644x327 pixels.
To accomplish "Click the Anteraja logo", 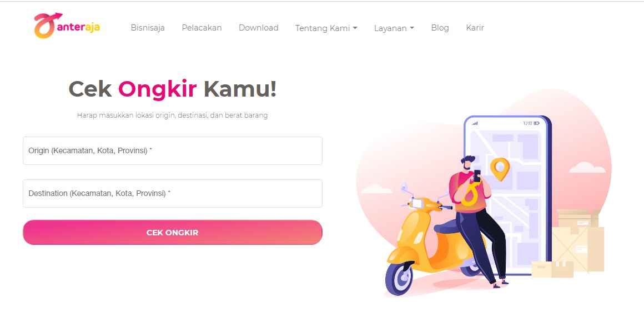I will coord(67,26).
